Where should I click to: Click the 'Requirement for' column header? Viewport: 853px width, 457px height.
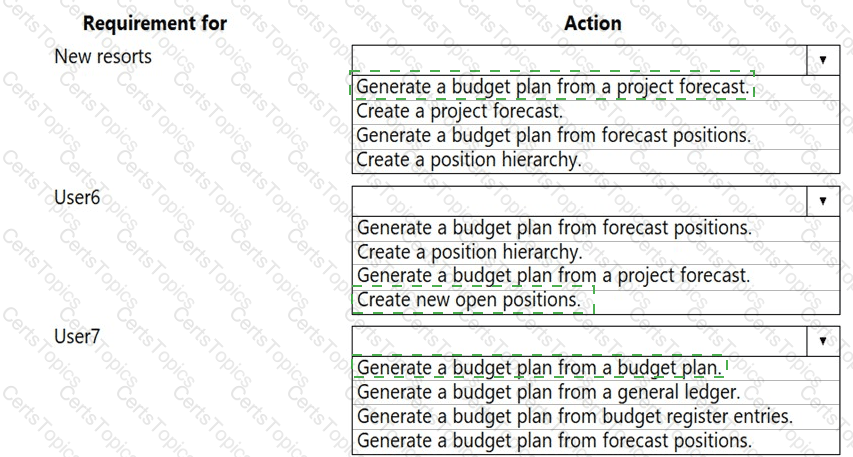(154, 22)
